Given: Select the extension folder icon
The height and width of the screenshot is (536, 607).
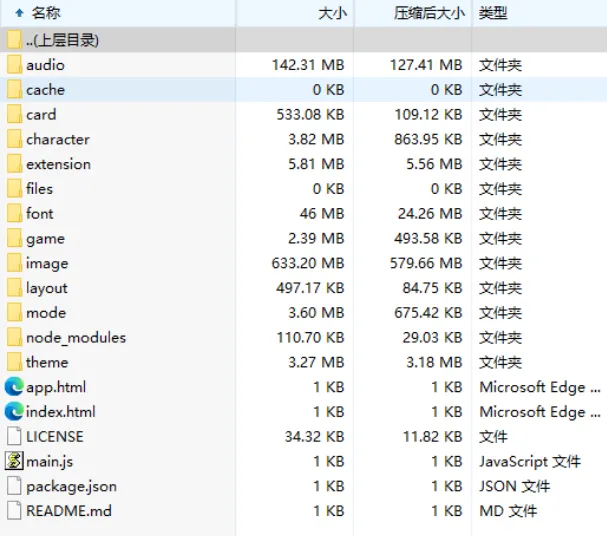Looking at the screenshot, I should (x=14, y=164).
